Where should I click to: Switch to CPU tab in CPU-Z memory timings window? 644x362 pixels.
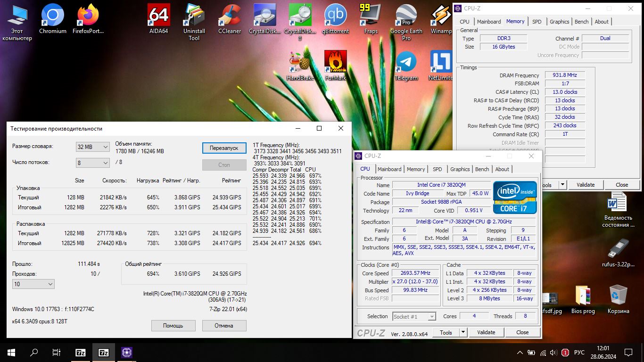(x=465, y=22)
